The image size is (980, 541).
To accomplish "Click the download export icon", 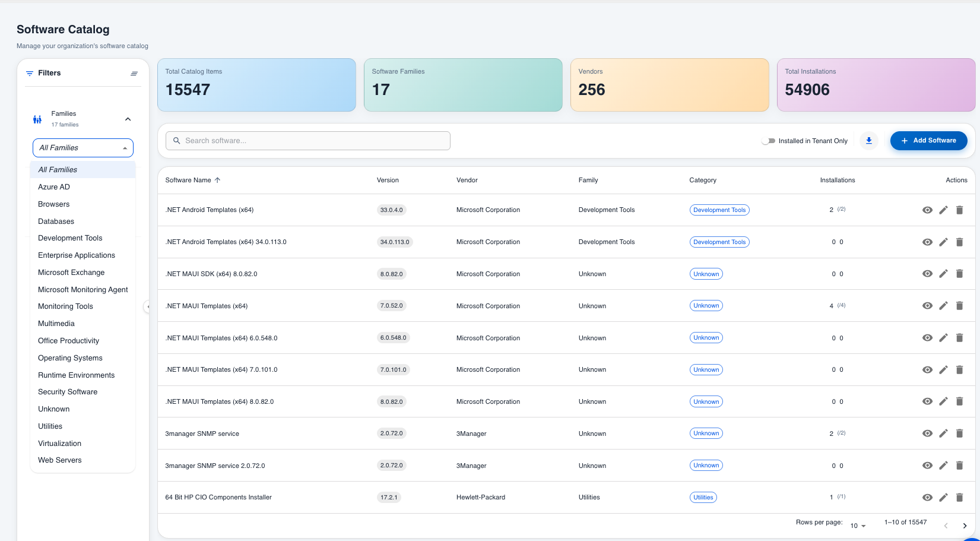I will tap(868, 141).
